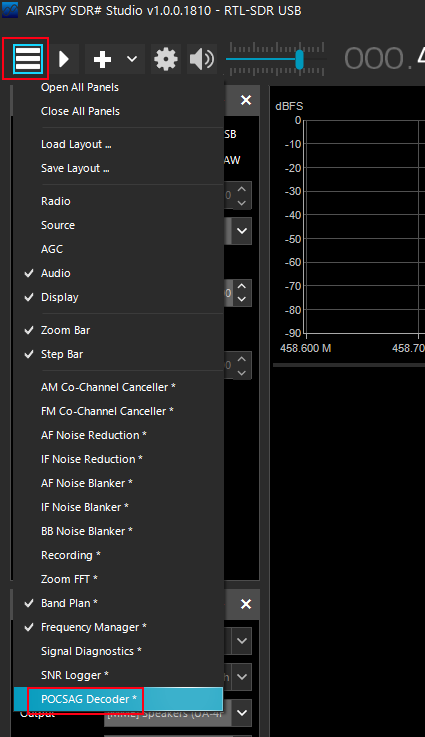Expand the top combo box in lower panel

click(242, 641)
